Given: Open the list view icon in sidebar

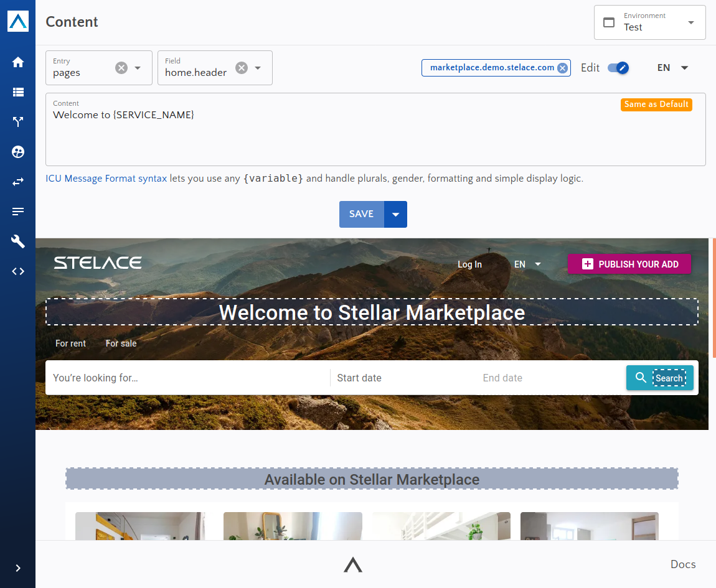Looking at the screenshot, I should 18,92.
